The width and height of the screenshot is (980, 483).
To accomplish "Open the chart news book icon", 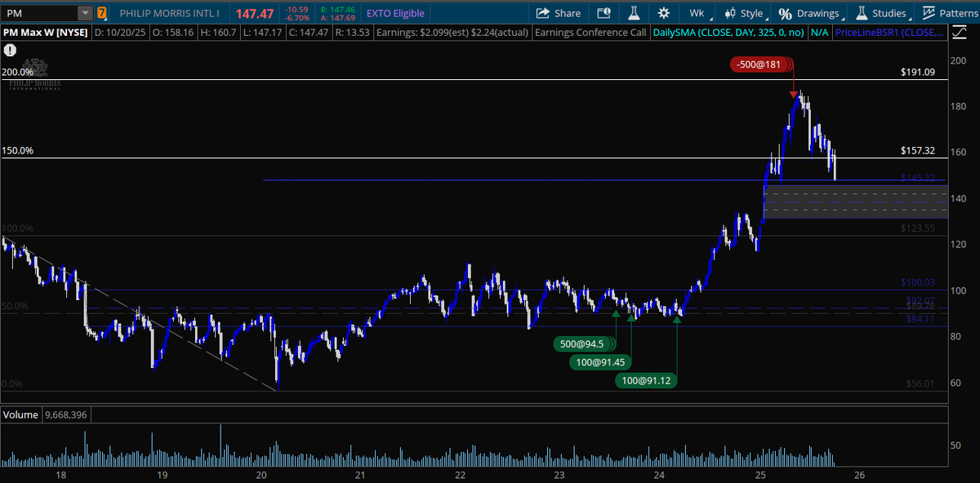I will coord(604,13).
